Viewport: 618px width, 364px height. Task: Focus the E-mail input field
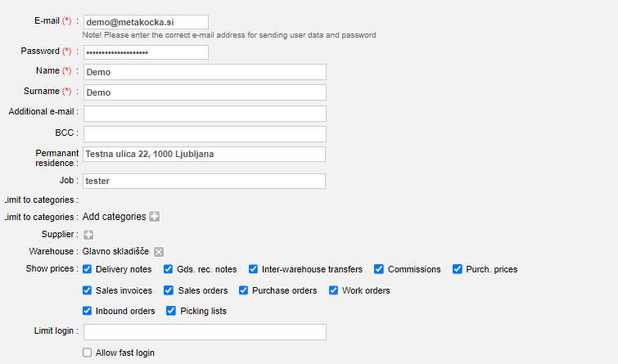tap(146, 22)
